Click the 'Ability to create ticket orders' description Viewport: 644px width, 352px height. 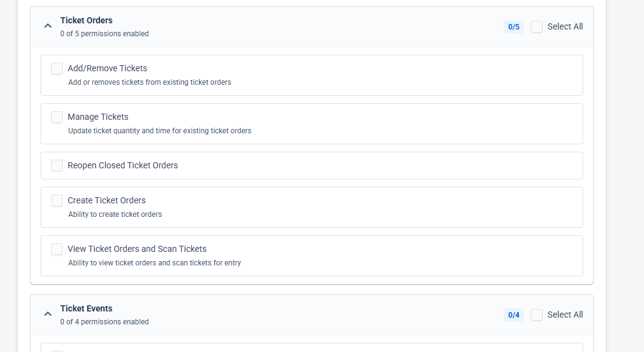point(115,214)
